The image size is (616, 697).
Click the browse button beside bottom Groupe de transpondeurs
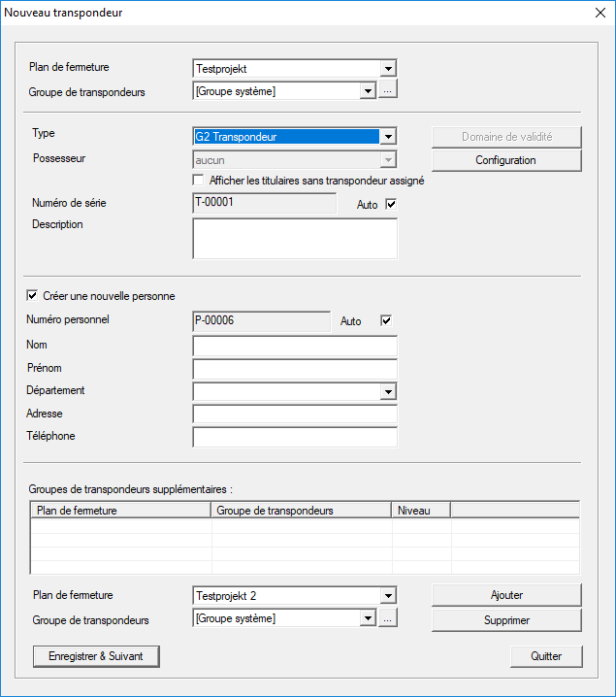pyautogui.click(x=388, y=618)
